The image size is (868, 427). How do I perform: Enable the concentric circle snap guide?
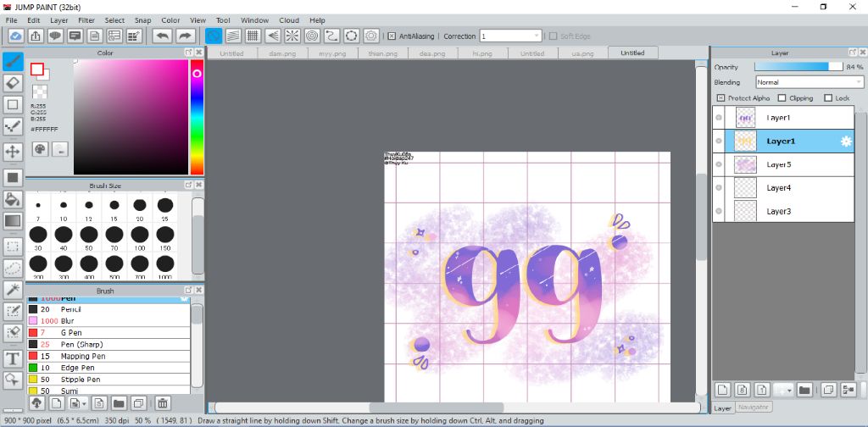click(x=312, y=36)
